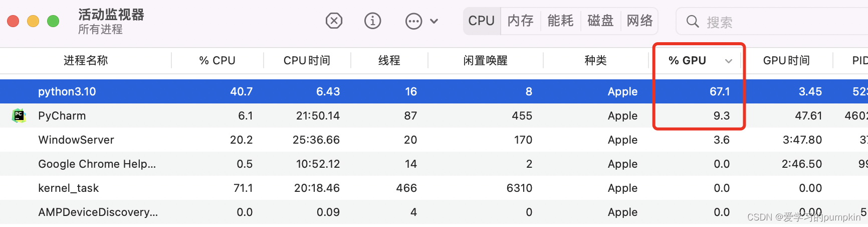Screen dimensions: 868x227
Task: Select the AMPDeviceDiscovery... process row
Action: pos(434,212)
